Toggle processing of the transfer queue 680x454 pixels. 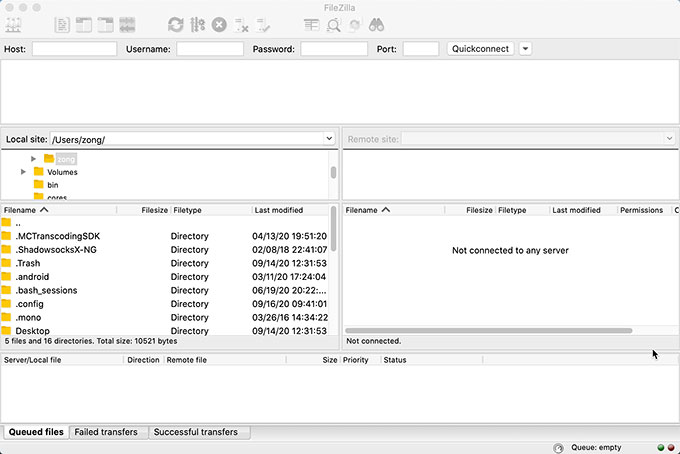coord(197,25)
